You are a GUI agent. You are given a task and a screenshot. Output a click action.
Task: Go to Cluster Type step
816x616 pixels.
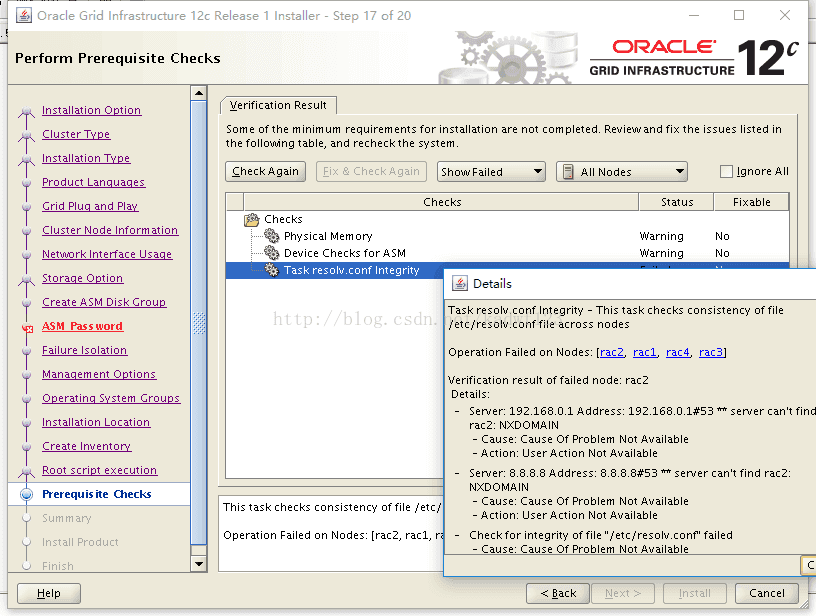point(76,134)
